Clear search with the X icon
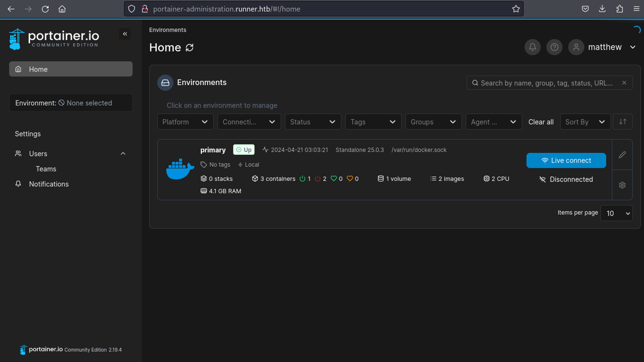Screen dimensions: 644x362 [624, 83]
